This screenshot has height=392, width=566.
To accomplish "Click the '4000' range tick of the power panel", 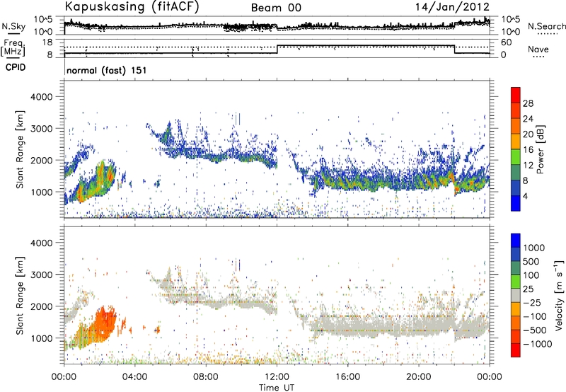I will [x=41, y=97].
